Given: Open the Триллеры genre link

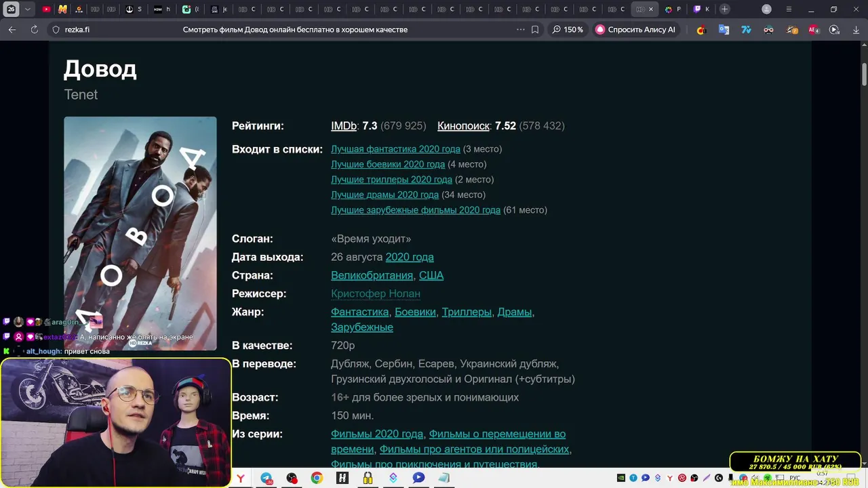Looking at the screenshot, I should tap(467, 312).
